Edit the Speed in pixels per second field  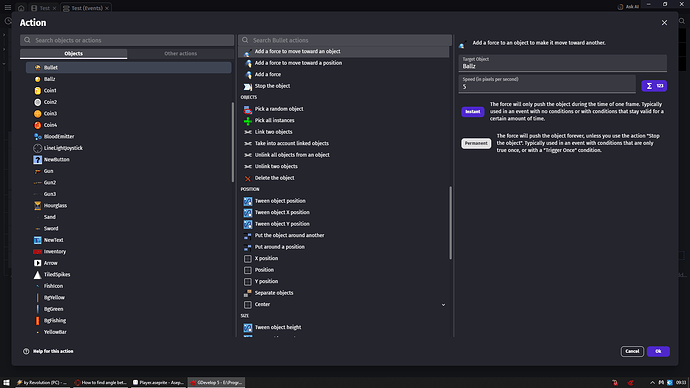pos(547,84)
